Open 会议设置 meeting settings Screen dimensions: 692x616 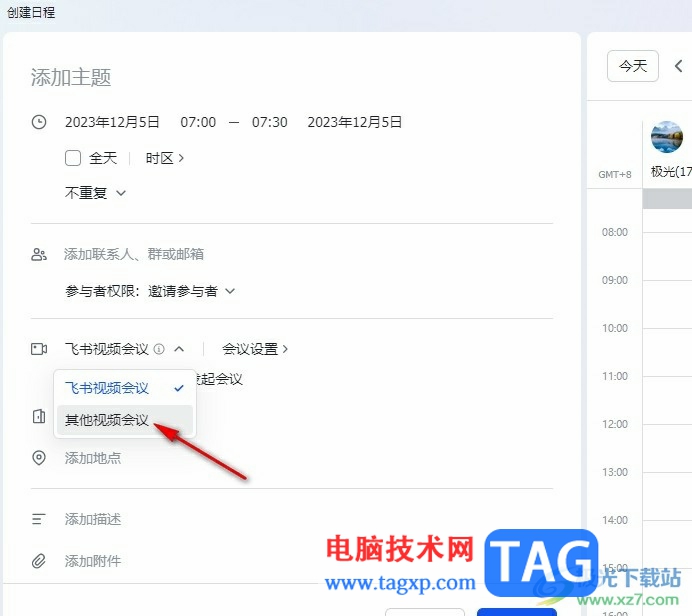click(x=255, y=349)
